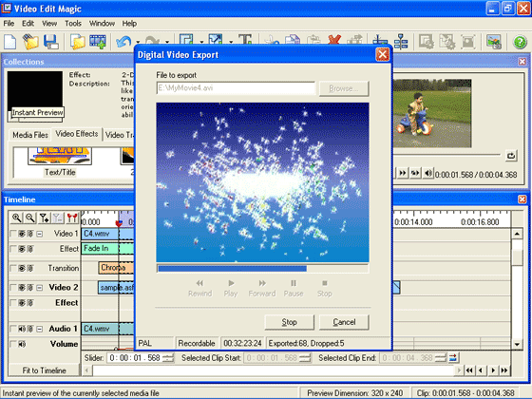The image size is (532, 399).
Task: Select the Fade In effect clip
Action: 100,248
